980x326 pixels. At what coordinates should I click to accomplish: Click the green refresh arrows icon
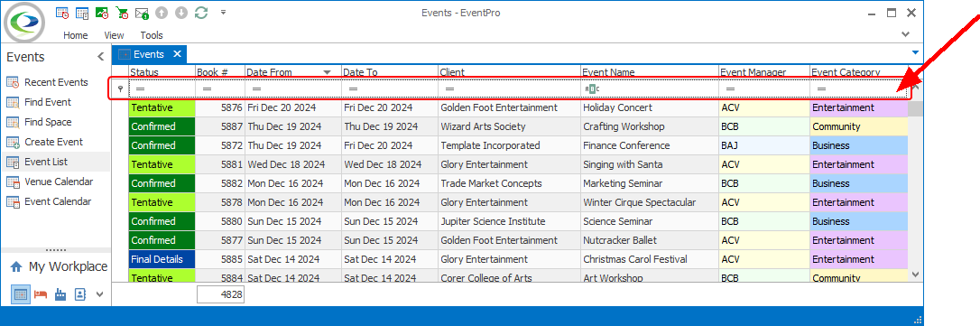click(201, 13)
